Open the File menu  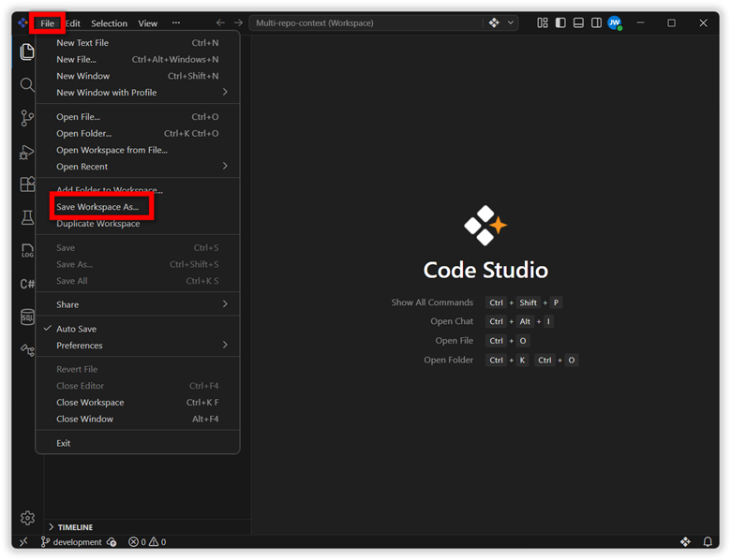(x=47, y=23)
